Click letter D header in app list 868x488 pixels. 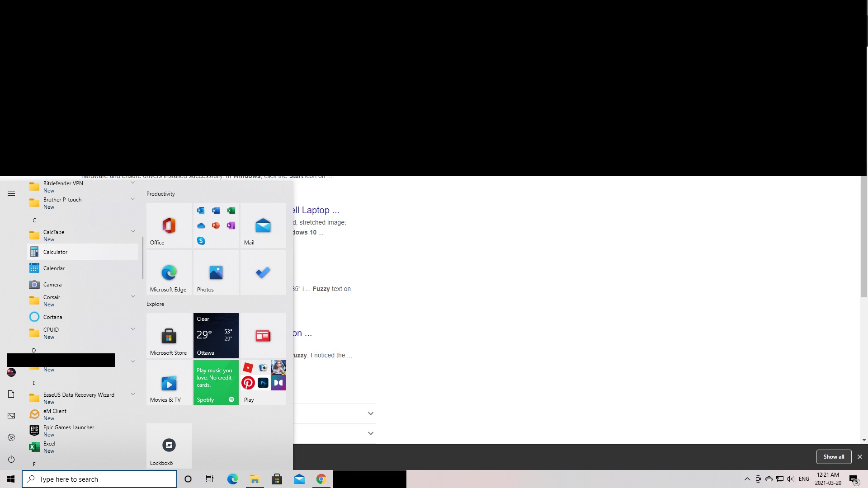point(34,350)
